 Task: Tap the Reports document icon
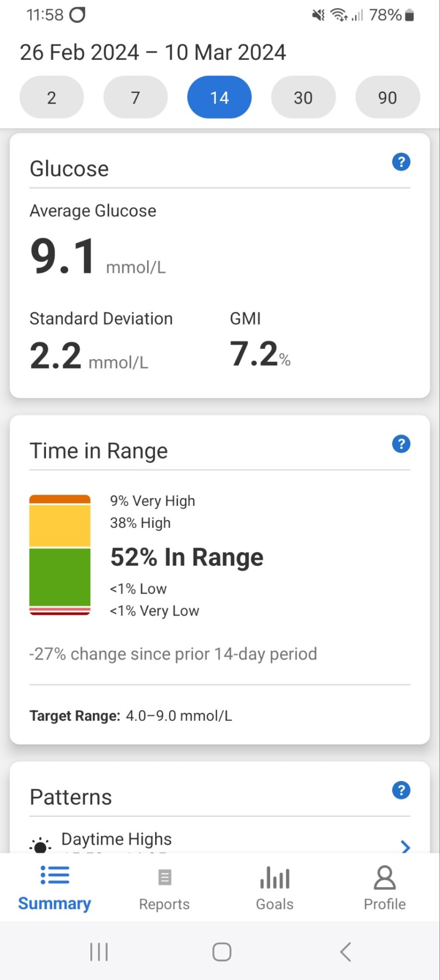click(164, 877)
